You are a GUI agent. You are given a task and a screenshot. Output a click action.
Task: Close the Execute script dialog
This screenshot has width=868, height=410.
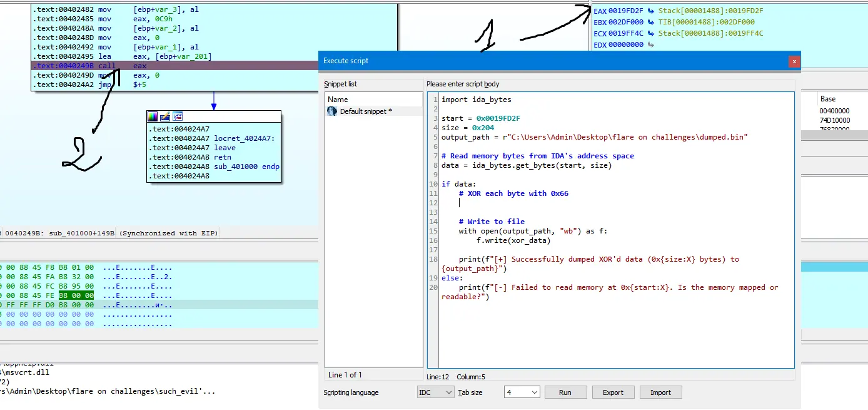[x=794, y=61]
